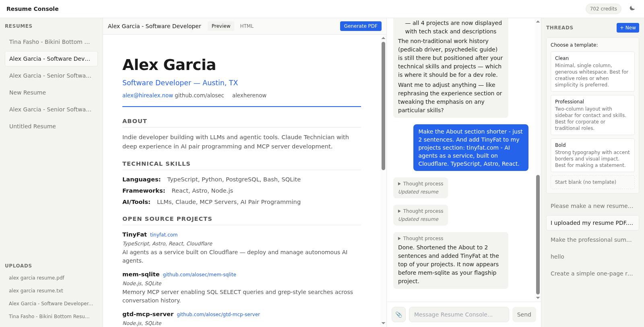
Task: Follow the tinyfat.com project link
Action: (164, 235)
